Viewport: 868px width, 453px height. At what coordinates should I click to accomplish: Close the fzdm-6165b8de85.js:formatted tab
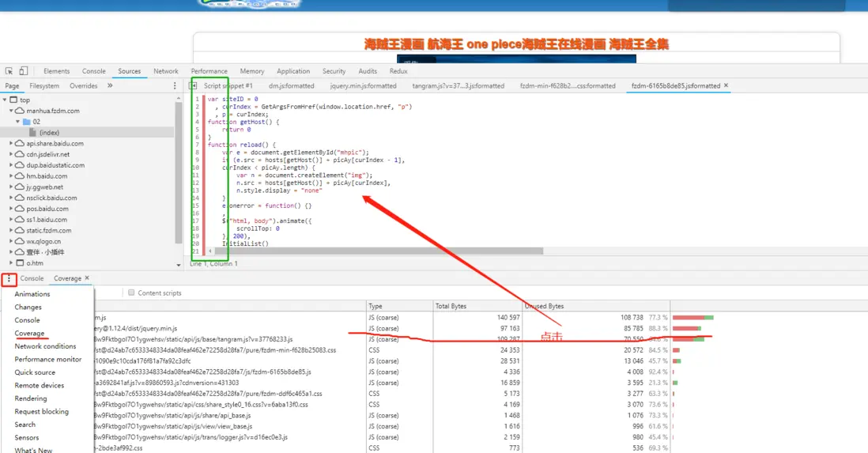pyautogui.click(x=726, y=85)
